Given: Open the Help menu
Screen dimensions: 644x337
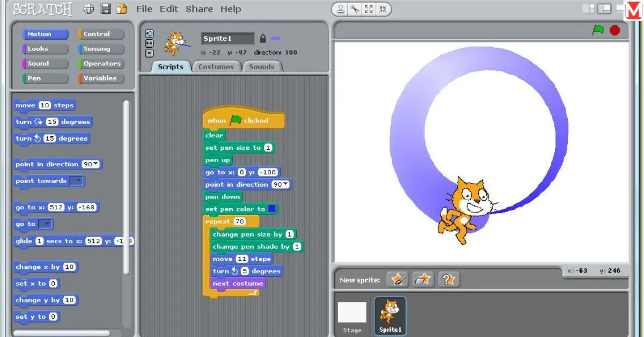Looking at the screenshot, I should [x=231, y=9].
